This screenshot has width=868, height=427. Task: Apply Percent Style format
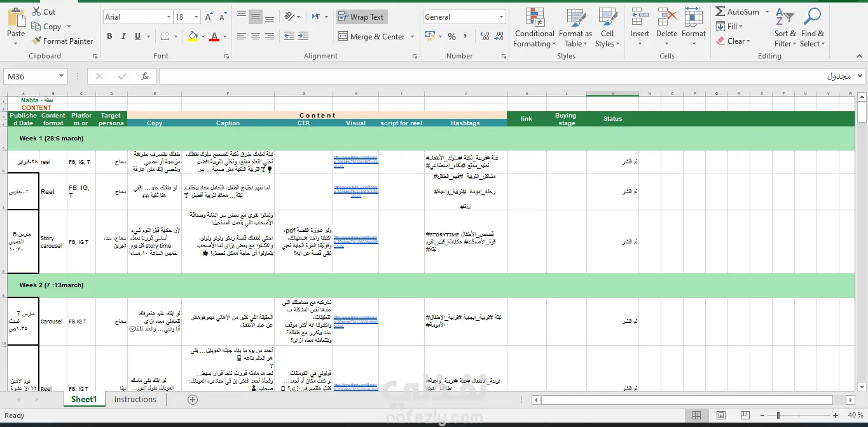(451, 37)
